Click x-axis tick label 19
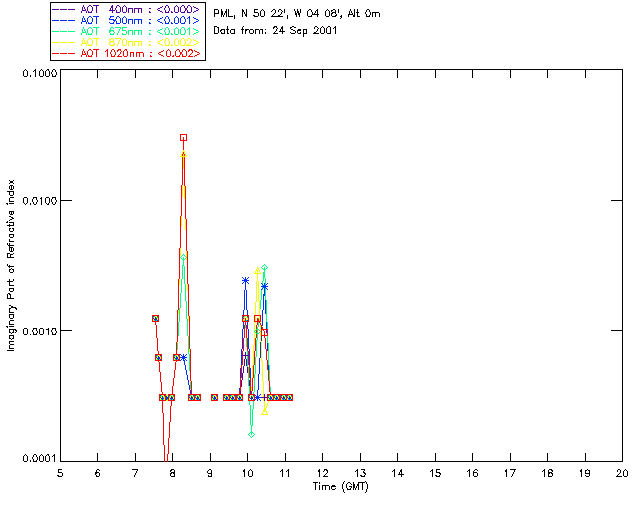The width and height of the screenshot is (640, 512). tap(585, 473)
